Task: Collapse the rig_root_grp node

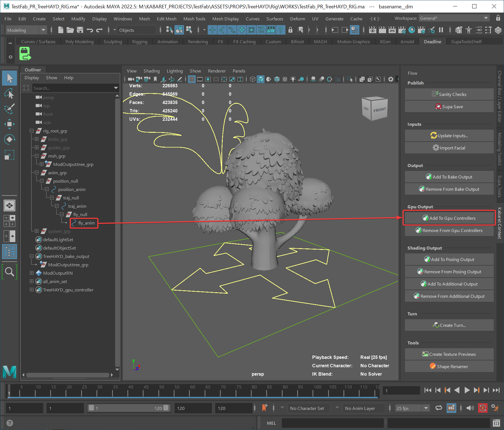Action: pos(31,131)
